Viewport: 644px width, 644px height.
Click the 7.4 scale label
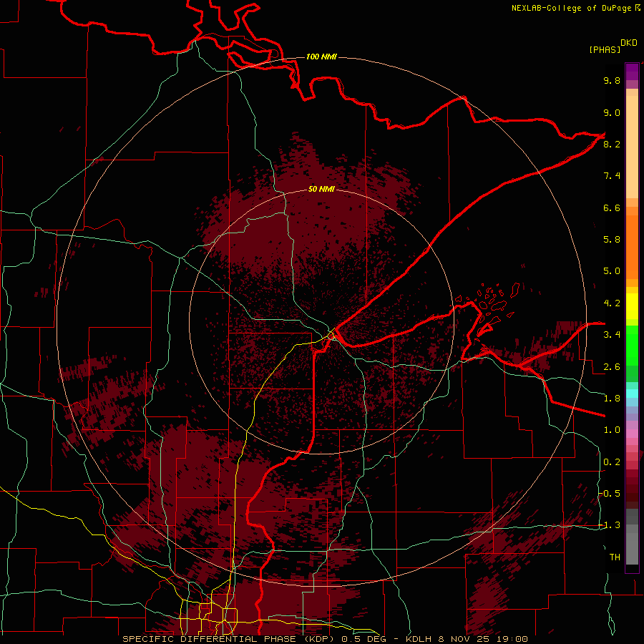[x=612, y=176]
